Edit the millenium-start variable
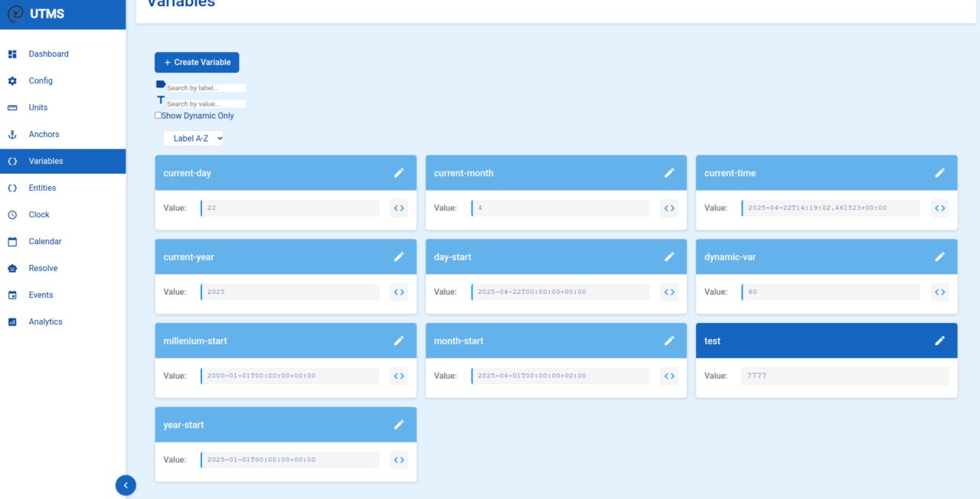 coord(399,341)
